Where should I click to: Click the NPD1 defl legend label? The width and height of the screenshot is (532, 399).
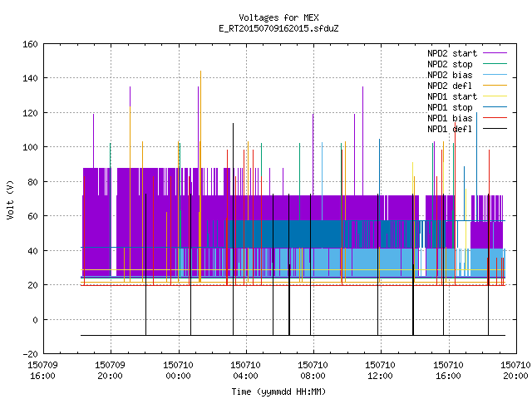click(x=450, y=129)
